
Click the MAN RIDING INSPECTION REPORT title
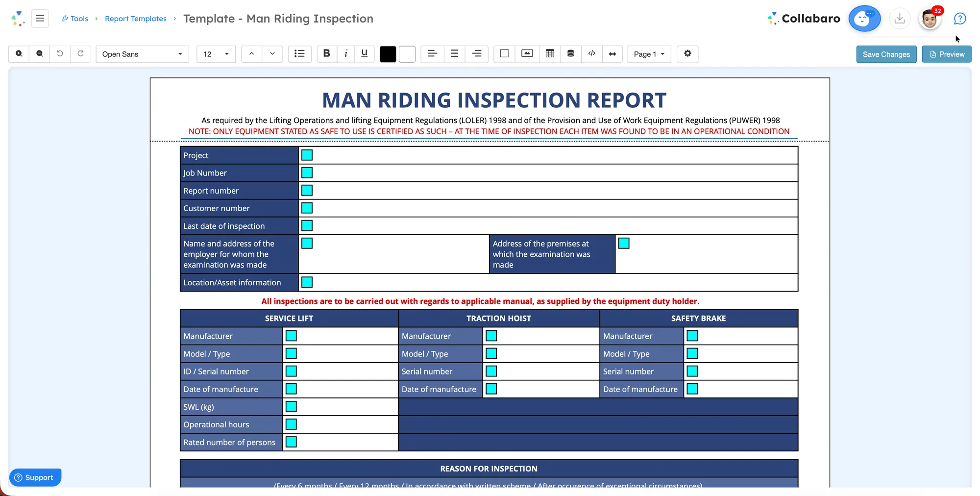(x=494, y=100)
